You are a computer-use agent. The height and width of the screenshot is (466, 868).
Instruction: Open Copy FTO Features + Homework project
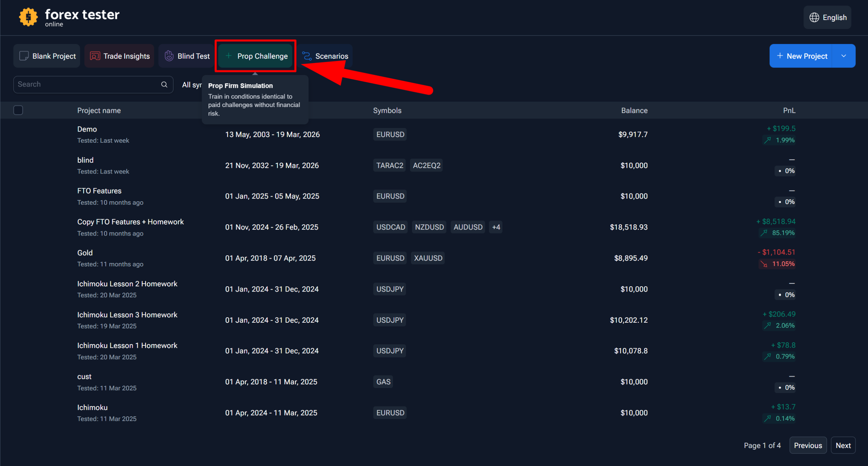[131, 222]
